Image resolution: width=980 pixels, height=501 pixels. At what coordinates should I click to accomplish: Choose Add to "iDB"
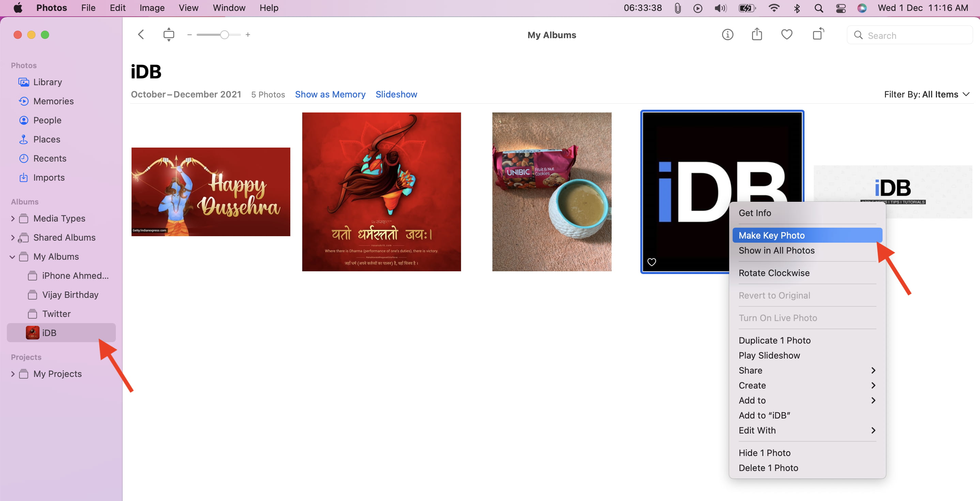(807, 415)
